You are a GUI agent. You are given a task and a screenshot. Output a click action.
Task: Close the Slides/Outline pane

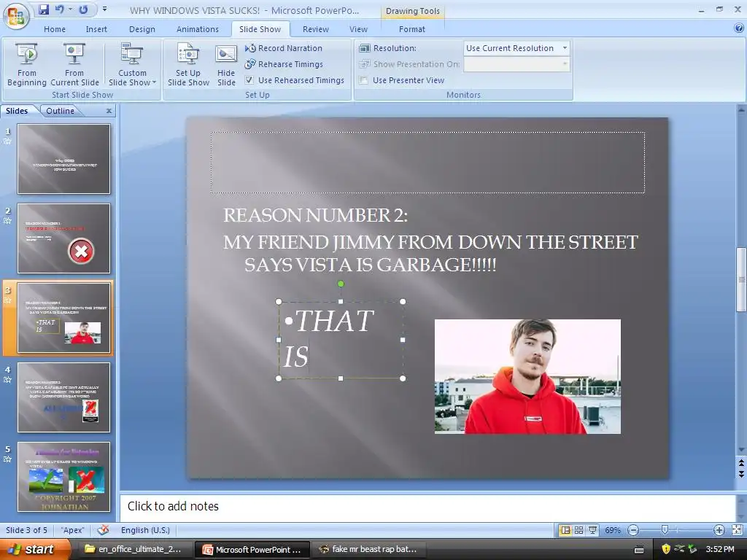point(109,111)
